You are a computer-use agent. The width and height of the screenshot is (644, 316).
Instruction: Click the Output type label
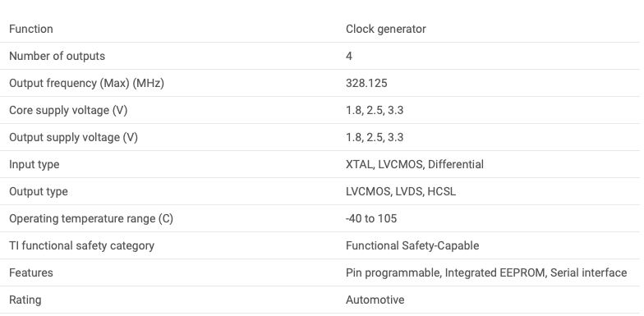[38, 192]
